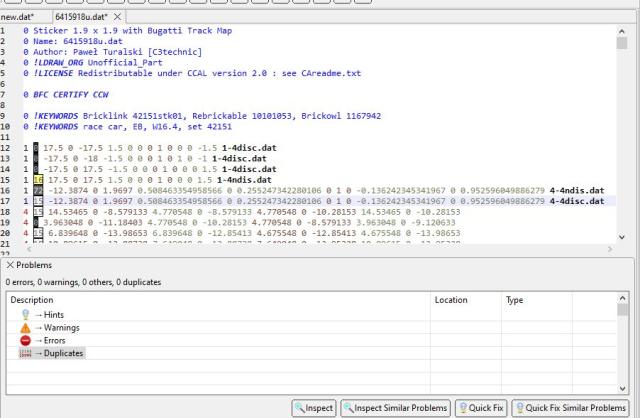
Task: Click the Duplicates icon in problems list
Action: 26,353
